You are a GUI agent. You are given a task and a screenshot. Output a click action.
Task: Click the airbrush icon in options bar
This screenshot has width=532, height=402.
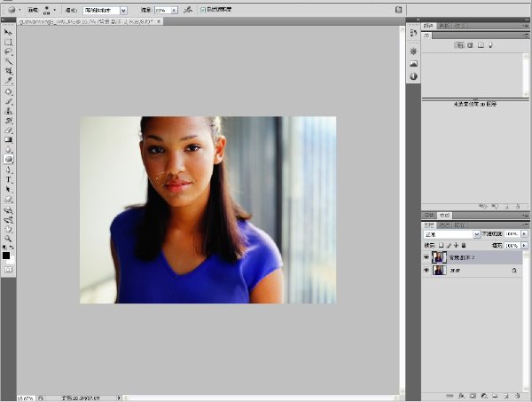(188, 10)
